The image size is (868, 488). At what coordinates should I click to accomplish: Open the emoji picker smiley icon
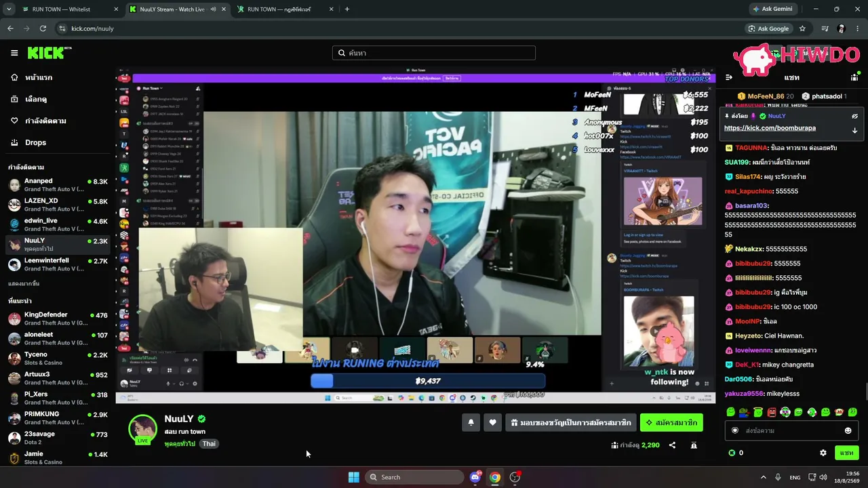pyautogui.click(x=848, y=430)
